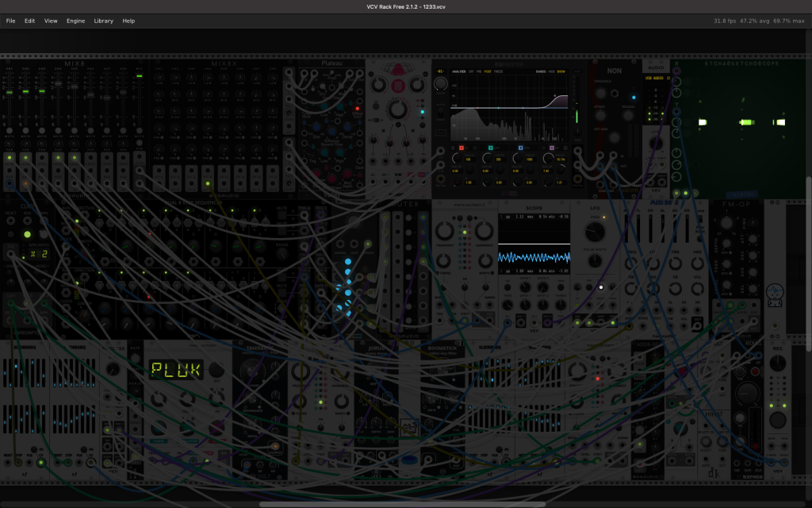Click the REC knob at bottom right

pyautogui.click(x=777, y=363)
